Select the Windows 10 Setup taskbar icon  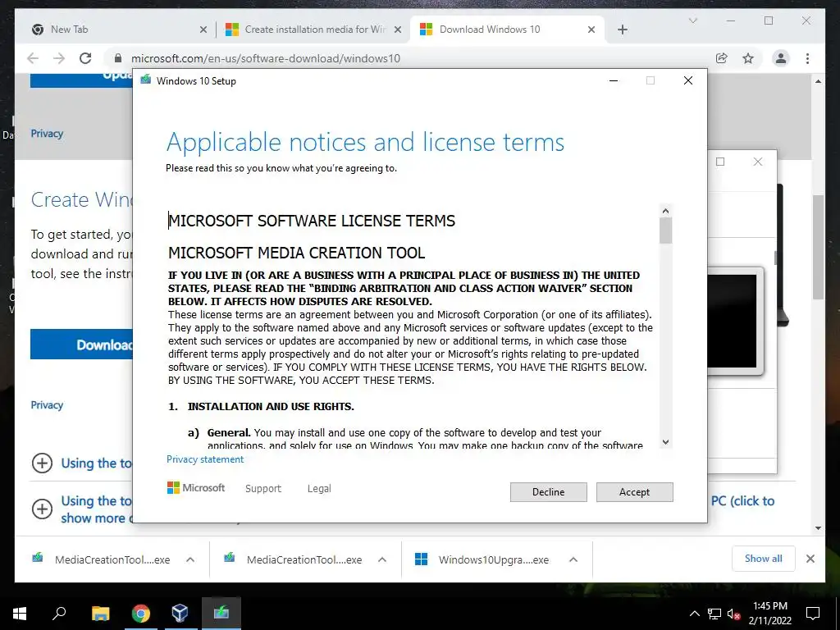click(x=221, y=614)
